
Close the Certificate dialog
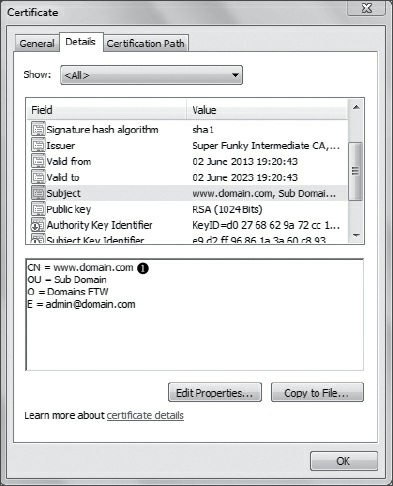[367, 8]
